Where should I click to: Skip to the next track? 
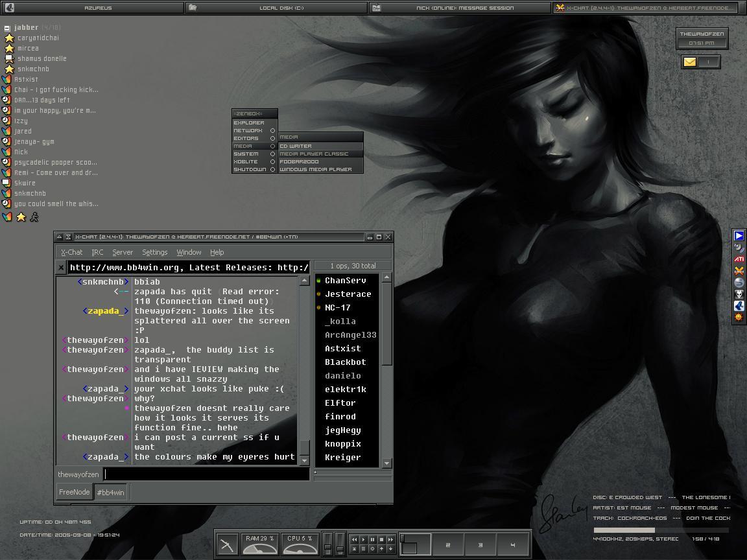390,539
